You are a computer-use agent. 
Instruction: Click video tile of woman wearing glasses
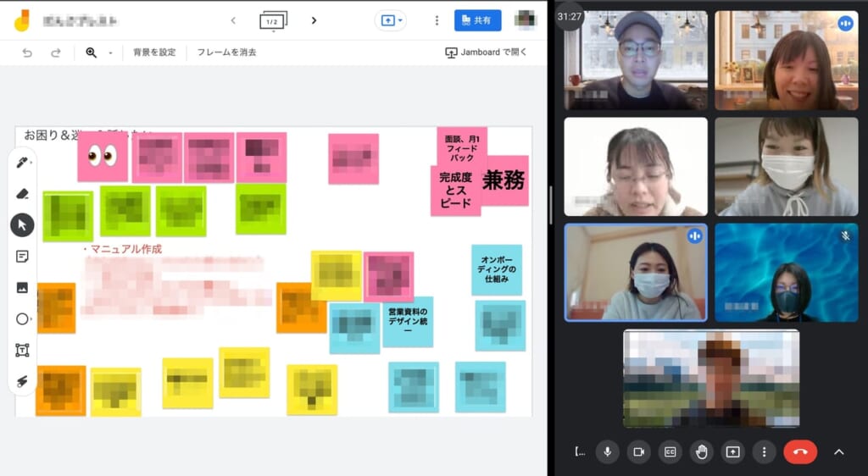636,166
